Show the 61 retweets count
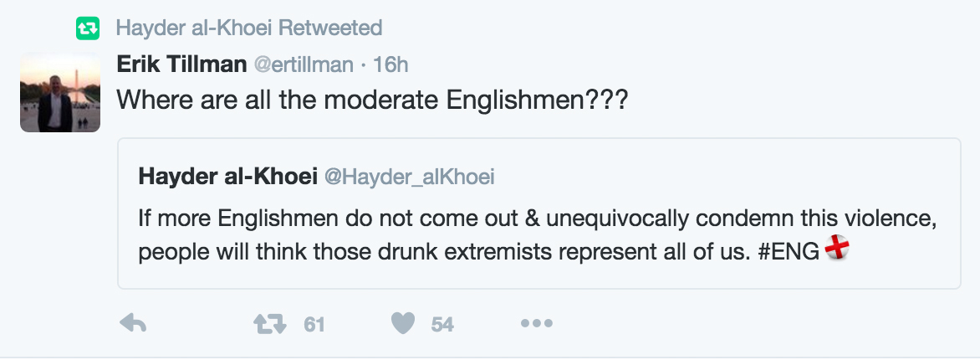980x360 pixels. point(314,324)
